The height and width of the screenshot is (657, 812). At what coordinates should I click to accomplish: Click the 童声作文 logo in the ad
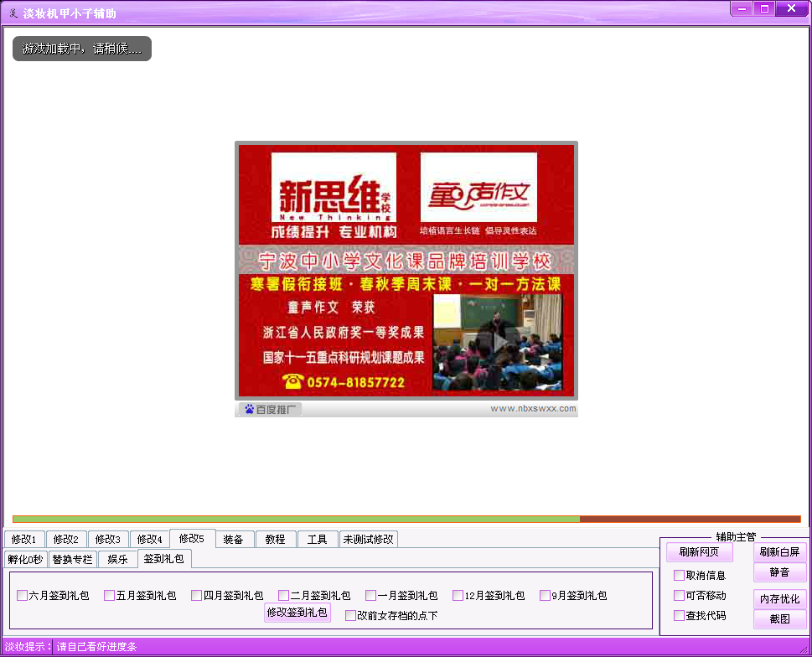pos(478,188)
